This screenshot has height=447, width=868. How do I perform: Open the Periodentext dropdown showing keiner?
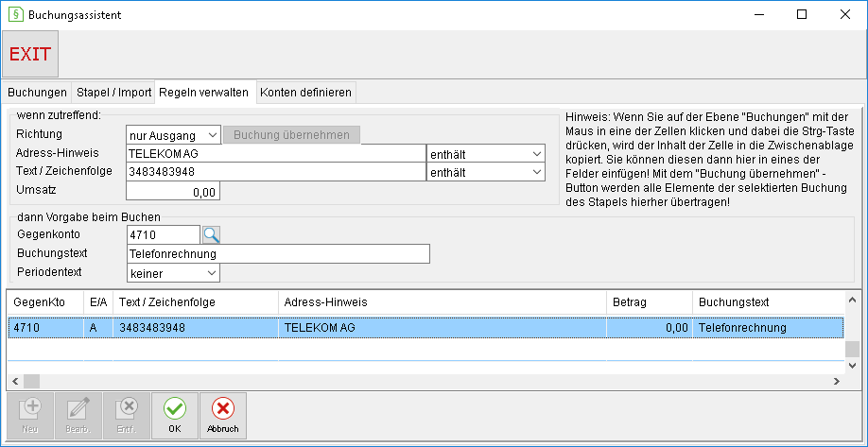pyautogui.click(x=173, y=273)
